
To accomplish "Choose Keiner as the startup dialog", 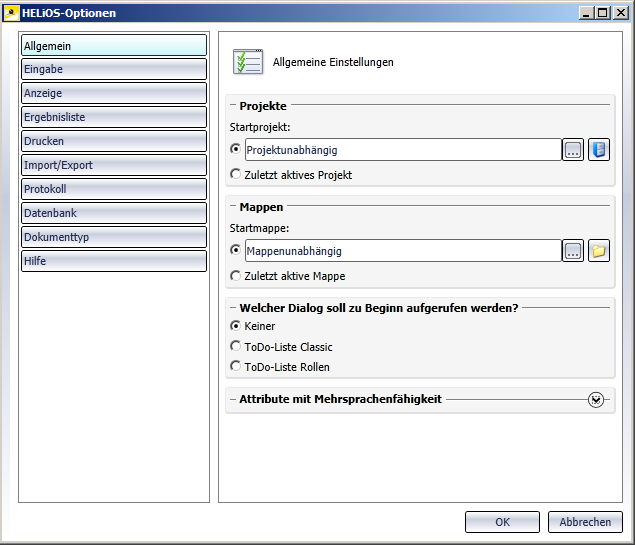I will click(253, 326).
